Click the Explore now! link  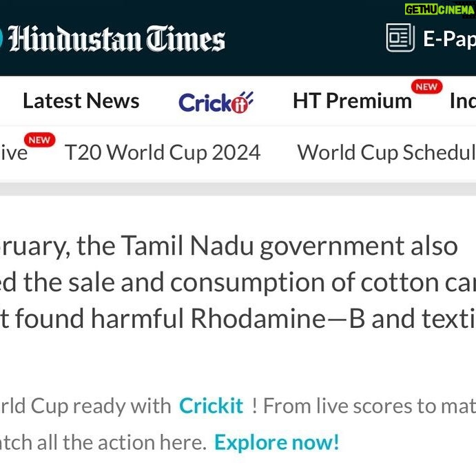(x=276, y=442)
